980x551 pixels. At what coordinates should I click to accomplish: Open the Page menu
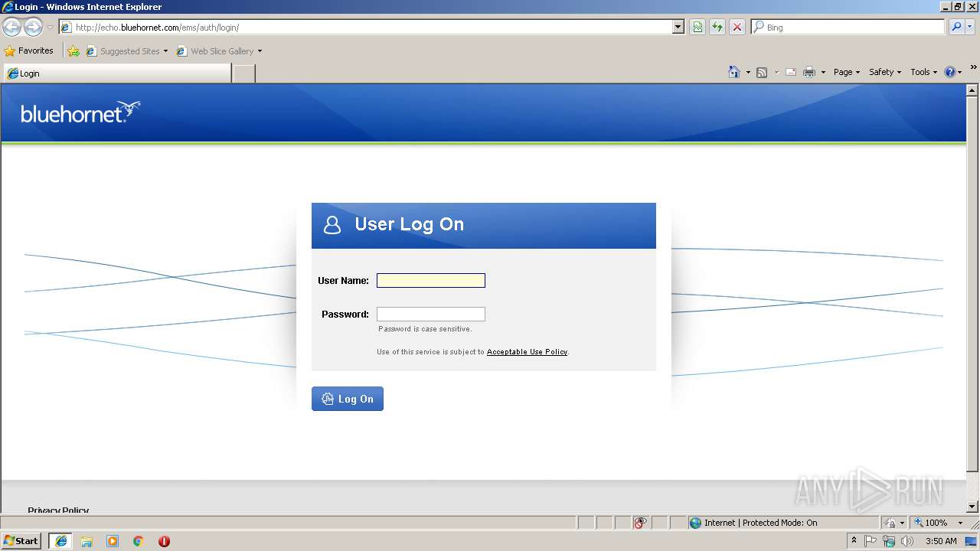point(846,72)
